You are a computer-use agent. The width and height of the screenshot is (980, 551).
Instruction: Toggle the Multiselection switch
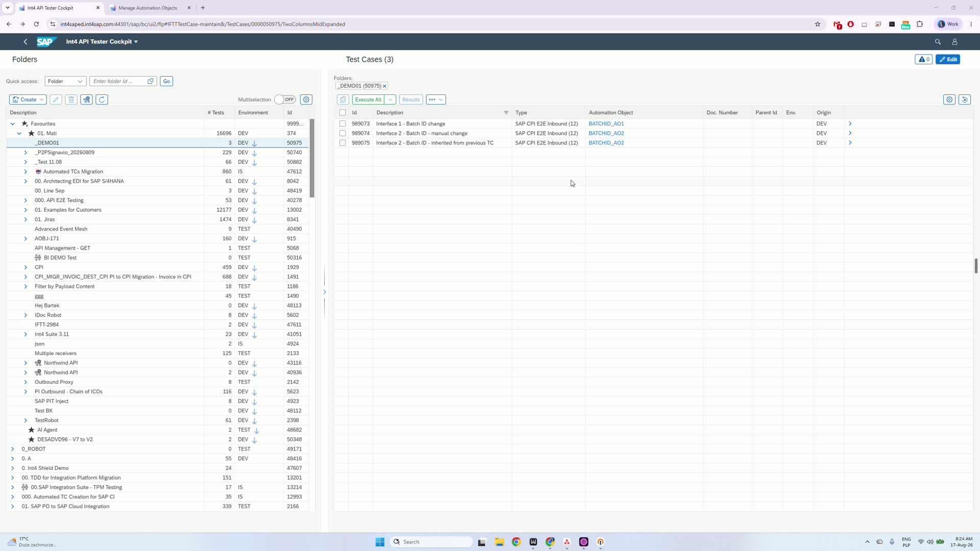point(285,99)
